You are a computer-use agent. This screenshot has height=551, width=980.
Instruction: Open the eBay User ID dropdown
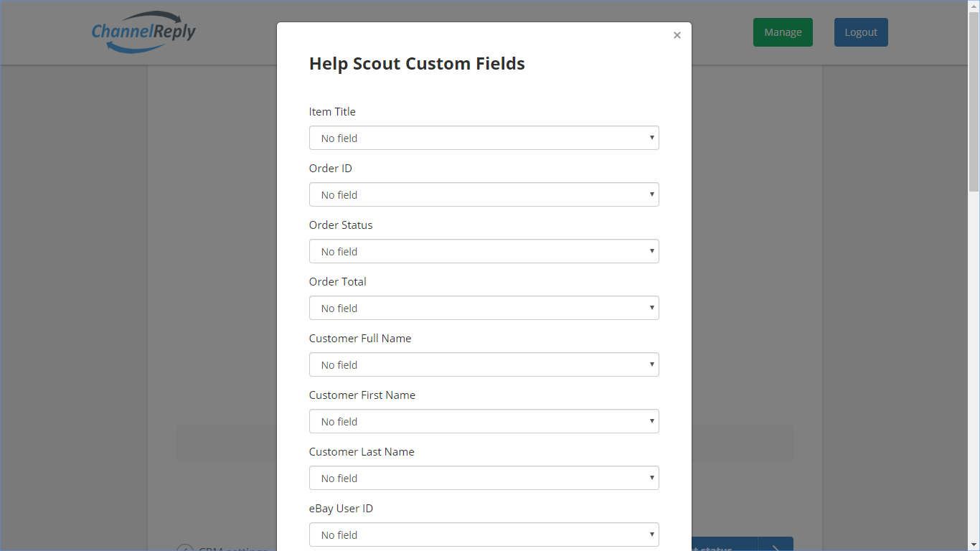pos(484,534)
